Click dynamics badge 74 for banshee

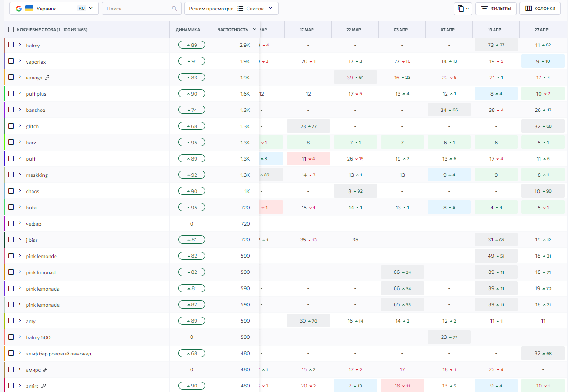[191, 110]
